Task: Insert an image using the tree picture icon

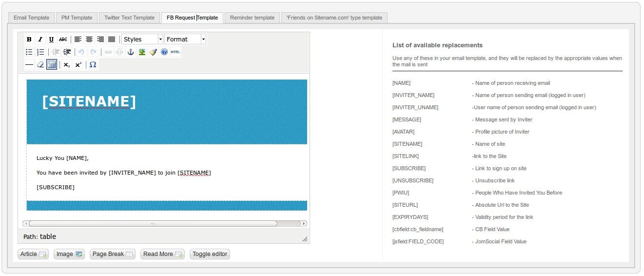Action: point(142,52)
